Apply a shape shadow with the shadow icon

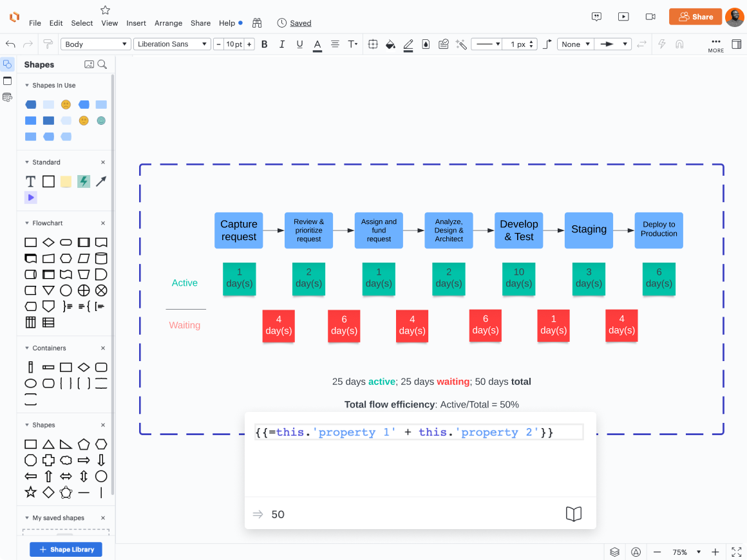[x=426, y=44]
